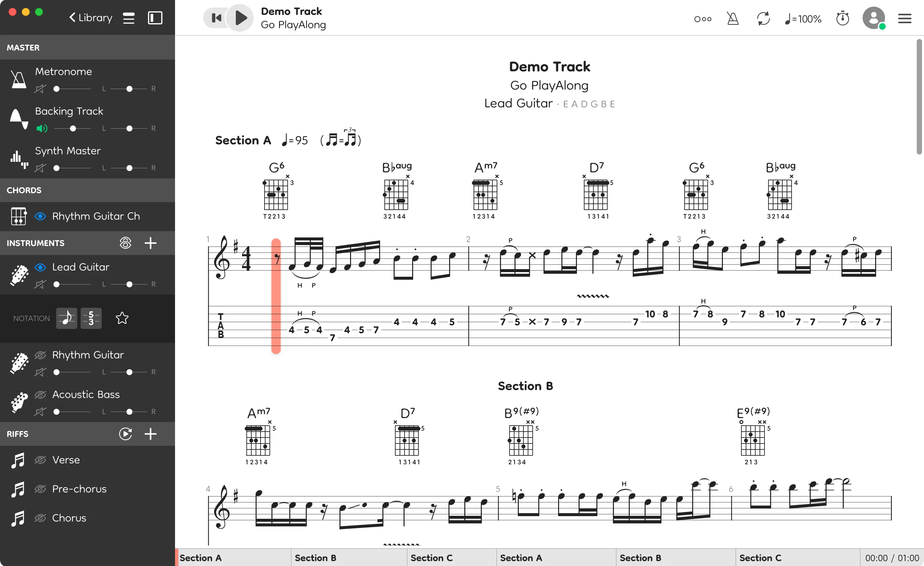The height and width of the screenshot is (566, 924).
Task: Open the user account avatar
Action: 873,18
